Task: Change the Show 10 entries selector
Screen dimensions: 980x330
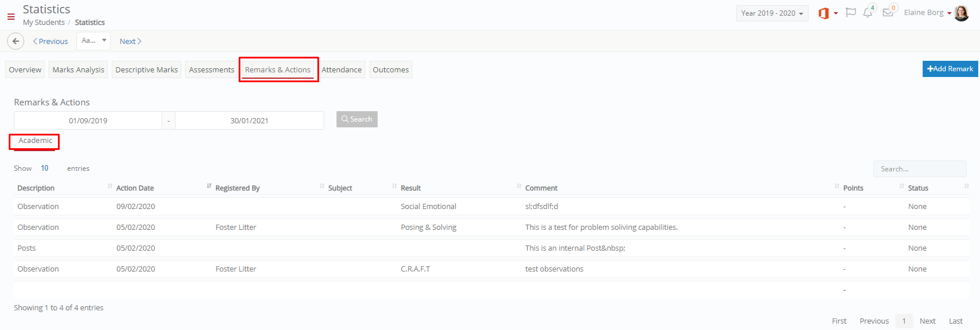Action: pyautogui.click(x=45, y=168)
